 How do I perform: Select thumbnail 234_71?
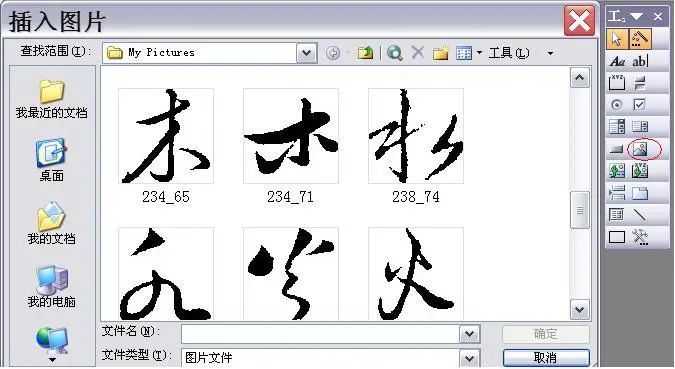coord(291,136)
